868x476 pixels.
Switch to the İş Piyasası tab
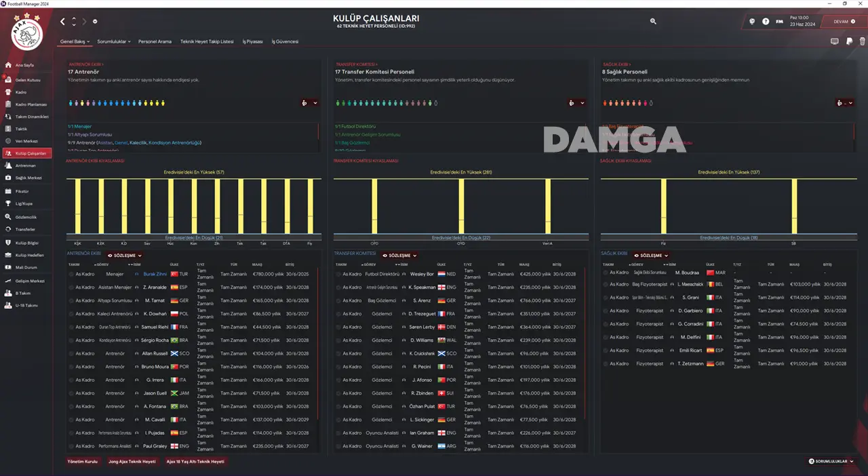point(252,41)
